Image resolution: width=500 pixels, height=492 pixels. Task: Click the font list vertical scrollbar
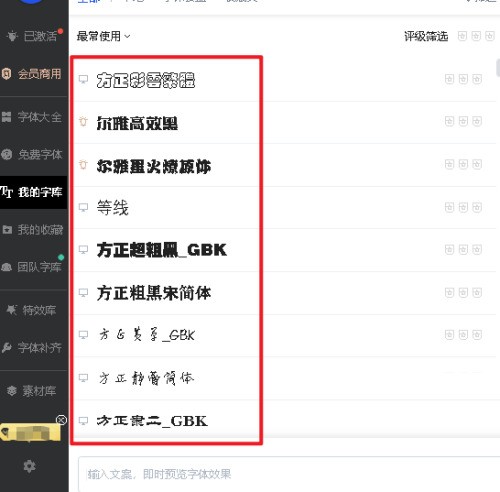click(498, 68)
